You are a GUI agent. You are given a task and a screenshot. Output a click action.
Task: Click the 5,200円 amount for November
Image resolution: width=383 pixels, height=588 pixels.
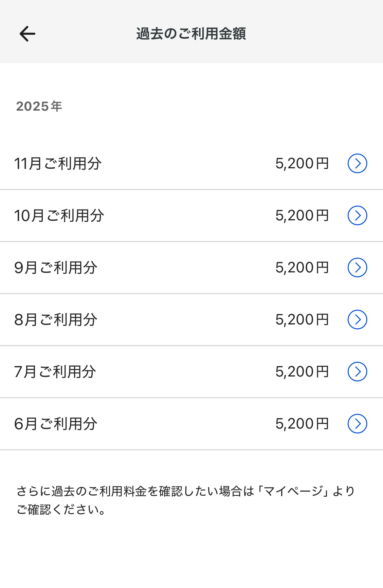(x=302, y=163)
